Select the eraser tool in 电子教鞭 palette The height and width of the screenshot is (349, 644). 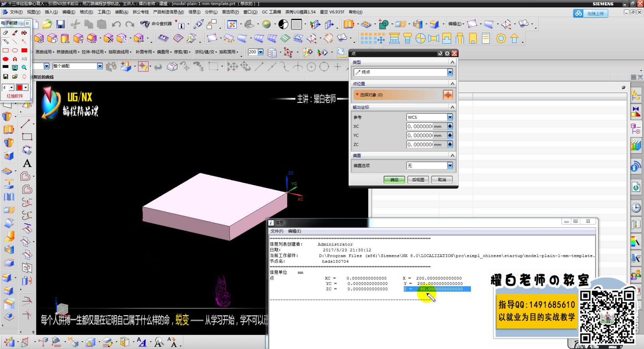[5, 33]
